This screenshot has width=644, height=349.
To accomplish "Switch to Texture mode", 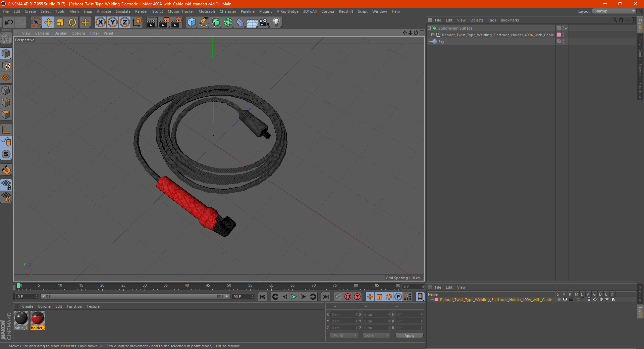I will click(6, 66).
